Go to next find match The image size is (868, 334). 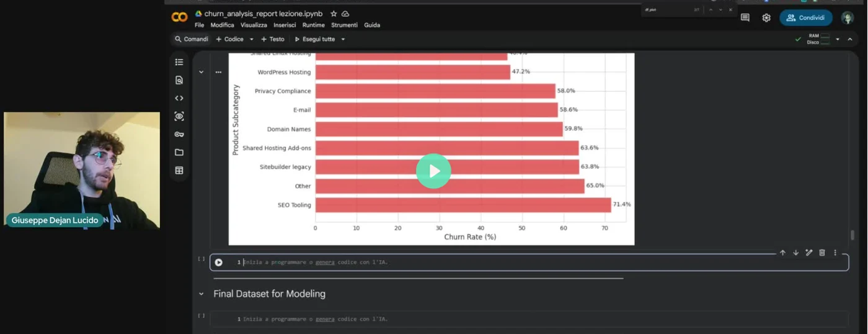click(x=720, y=10)
